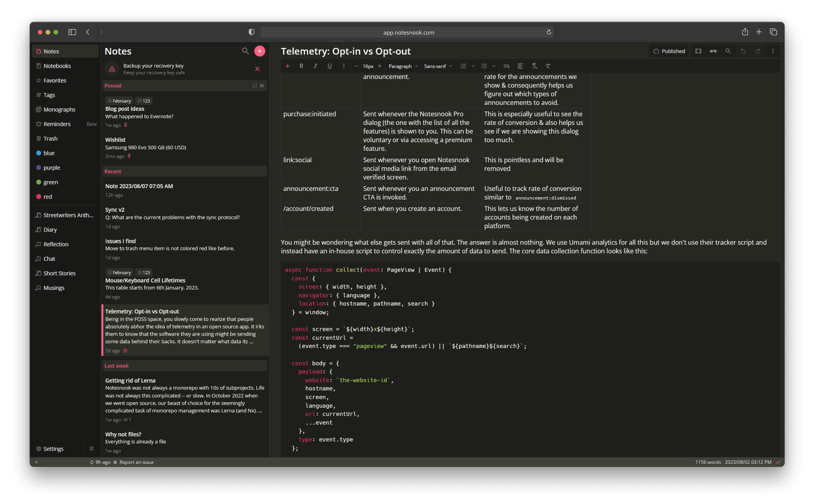
Task: Open search in the notes list
Action: pyautogui.click(x=245, y=51)
